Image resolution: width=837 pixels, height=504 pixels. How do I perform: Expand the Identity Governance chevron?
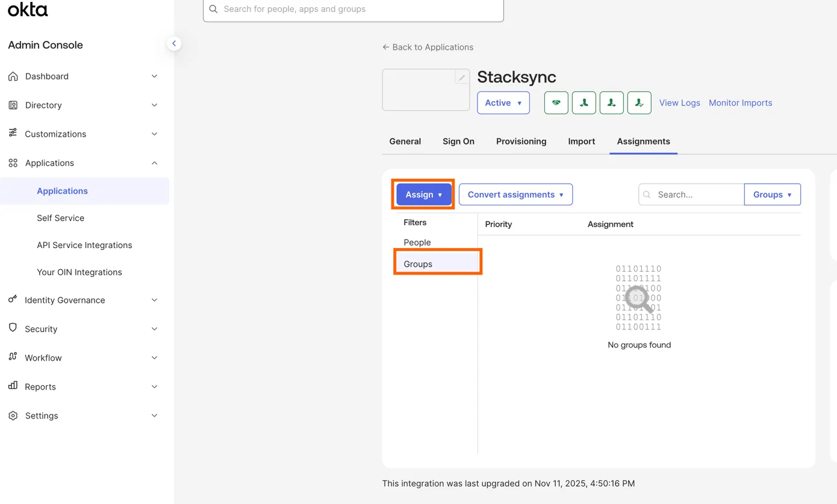pyautogui.click(x=154, y=300)
